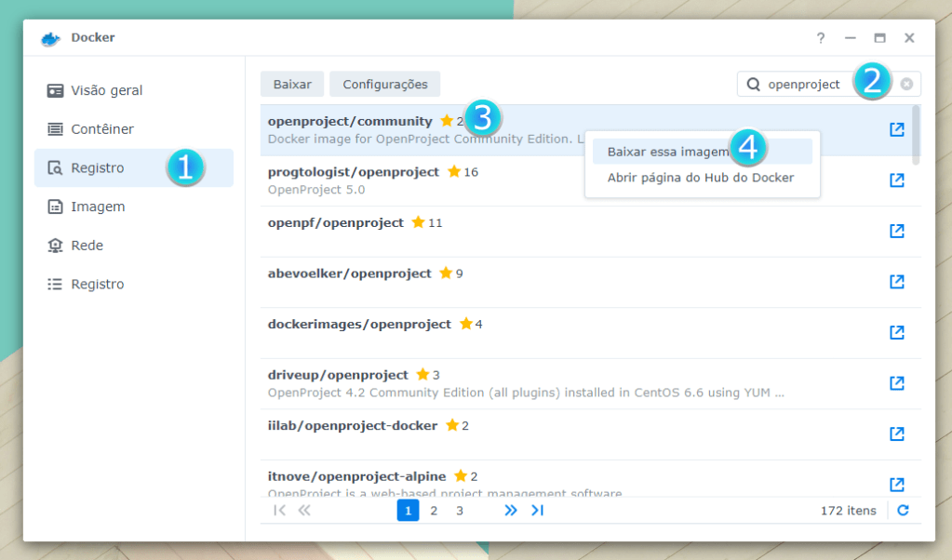Go to the next results page
Viewport: 952px width, 560px height.
(x=510, y=510)
